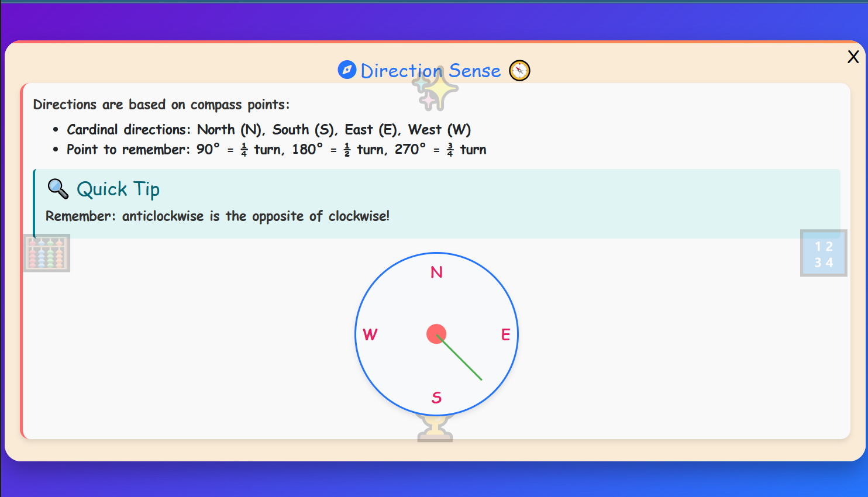Image resolution: width=868 pixels, height=497 pixels.
Task: Click the Quick Tip heading
Action: (x=118, y=189)
